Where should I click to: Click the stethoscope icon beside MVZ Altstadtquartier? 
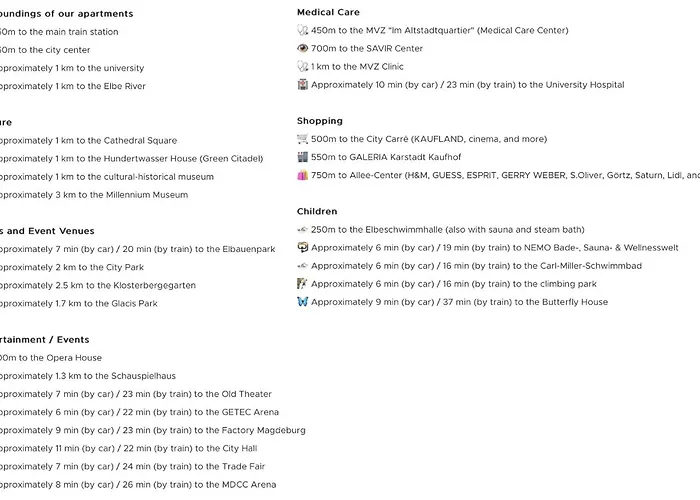[303, 31]
